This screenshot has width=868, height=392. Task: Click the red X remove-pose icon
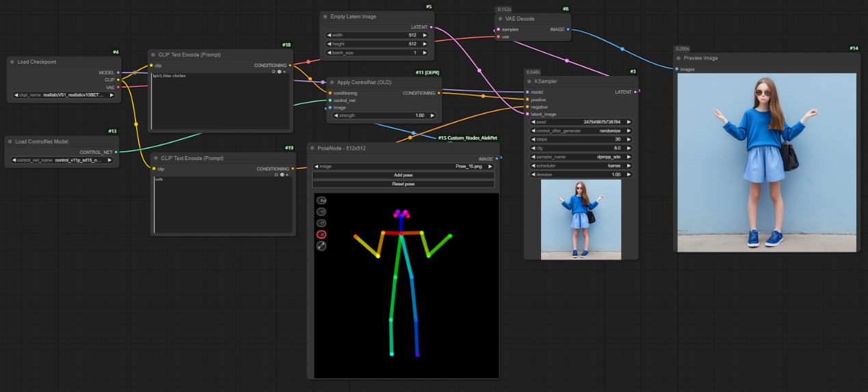point(321,234)
